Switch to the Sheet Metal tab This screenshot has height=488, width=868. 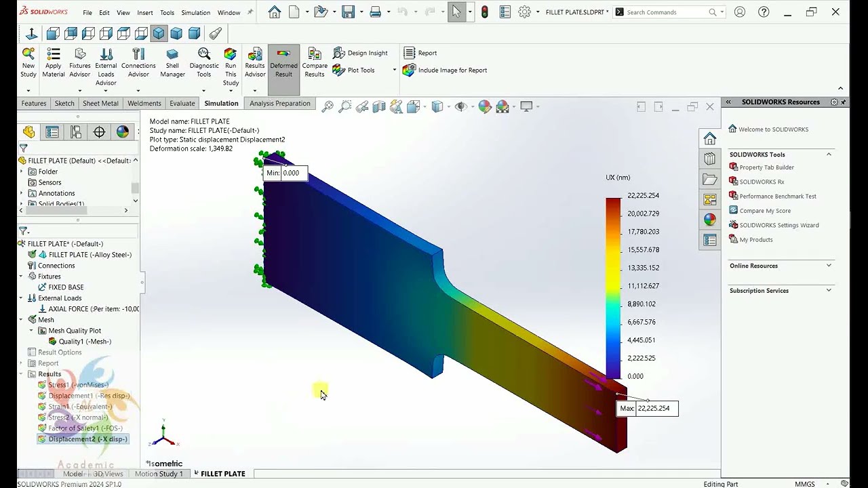(100, 103)
